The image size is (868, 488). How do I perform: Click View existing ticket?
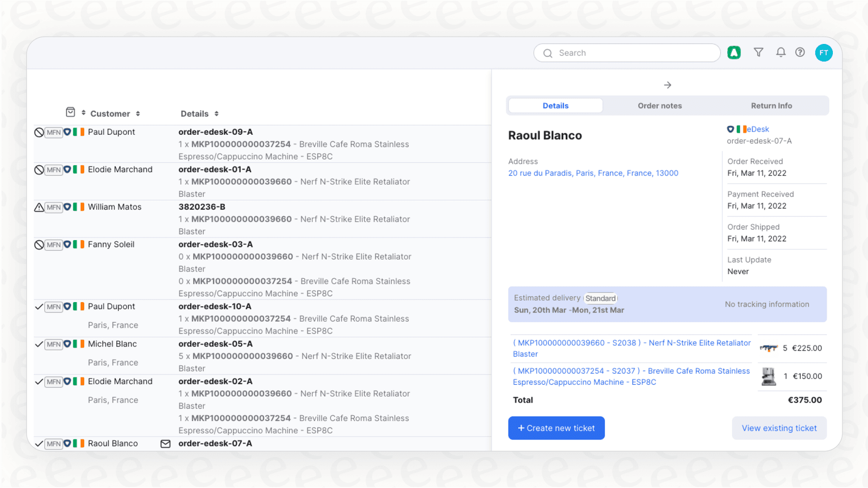[779, 428]
